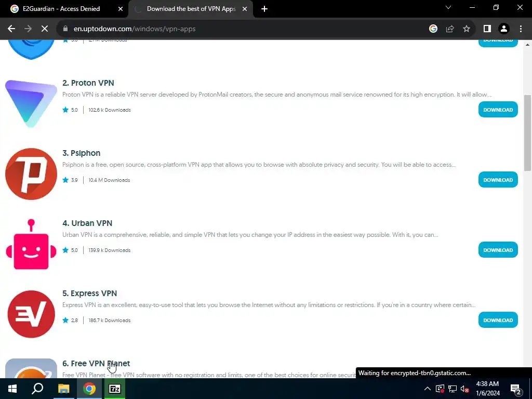Screen dimensions: 532x399
Task: Click the scrollbar up arrow
Action: tap(527, 45)
